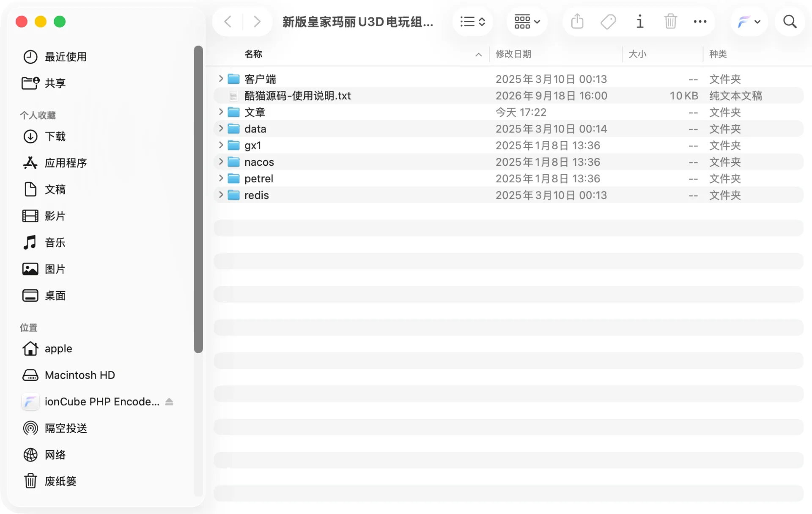Open Get Info with the i icon
812x514 pixels.
640,22
